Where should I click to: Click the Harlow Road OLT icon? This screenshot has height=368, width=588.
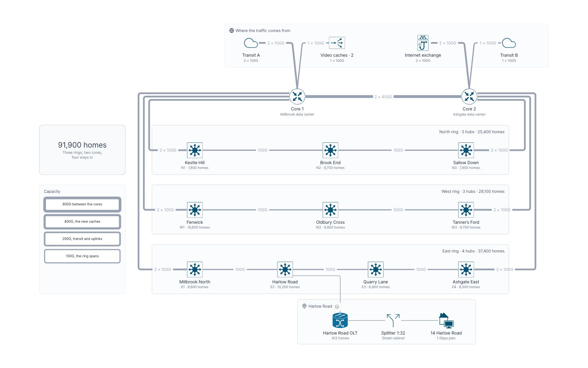click(340, 321)
